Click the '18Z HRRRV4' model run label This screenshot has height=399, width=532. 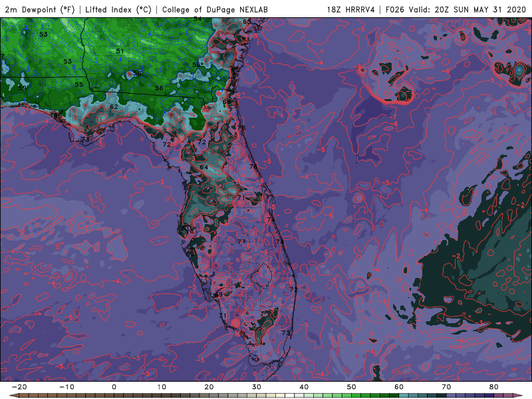point(350,9)
